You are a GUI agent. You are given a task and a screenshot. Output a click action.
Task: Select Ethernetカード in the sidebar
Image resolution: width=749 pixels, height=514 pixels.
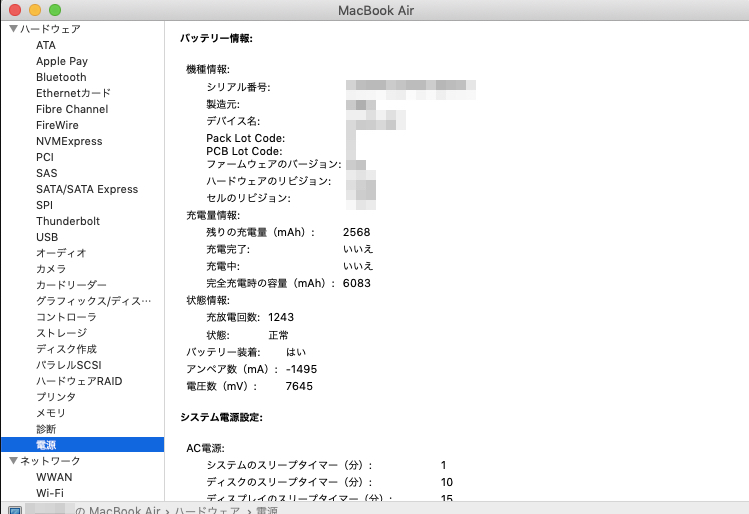point(73,93)
